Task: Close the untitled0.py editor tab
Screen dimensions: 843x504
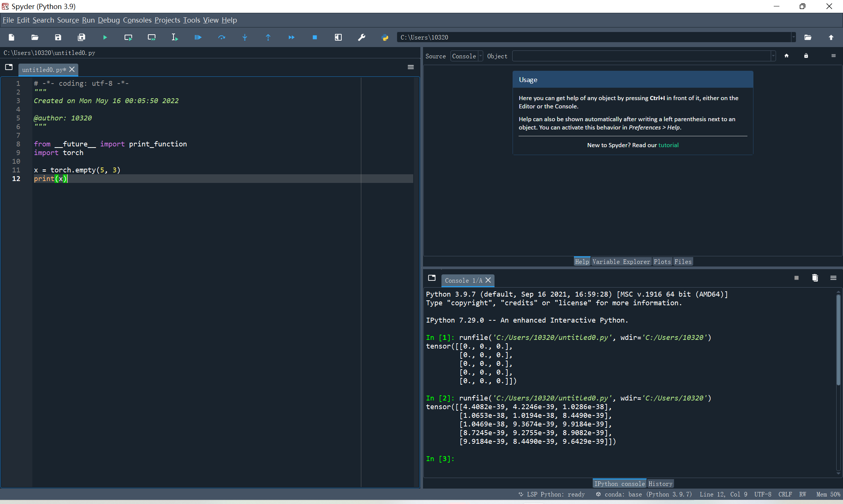Action: pyautogui.click(x=72, y=69)
